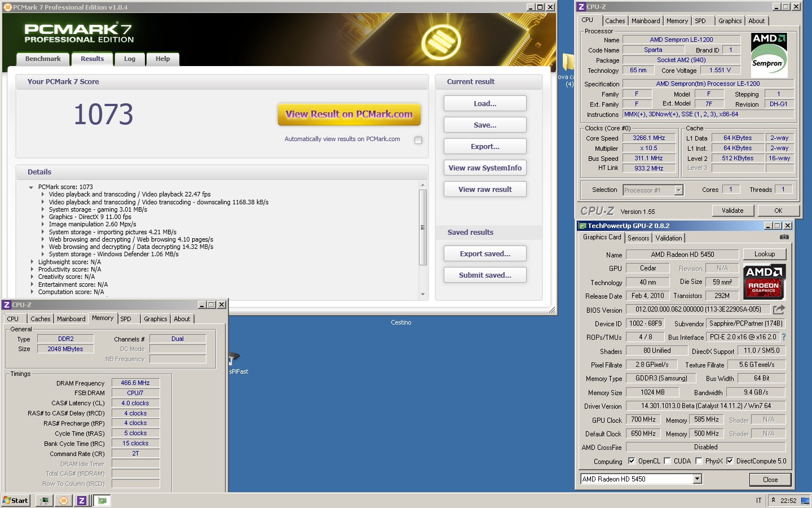This screenshot has height=508, width=812.
Task: Open the Sensors tab in GPU-Z
Action: pos(639,238)
